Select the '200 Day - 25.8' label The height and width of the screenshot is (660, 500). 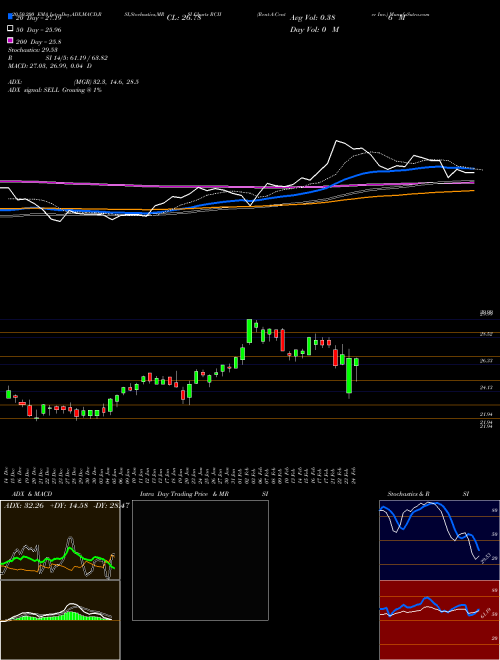[x=39, y=42]
